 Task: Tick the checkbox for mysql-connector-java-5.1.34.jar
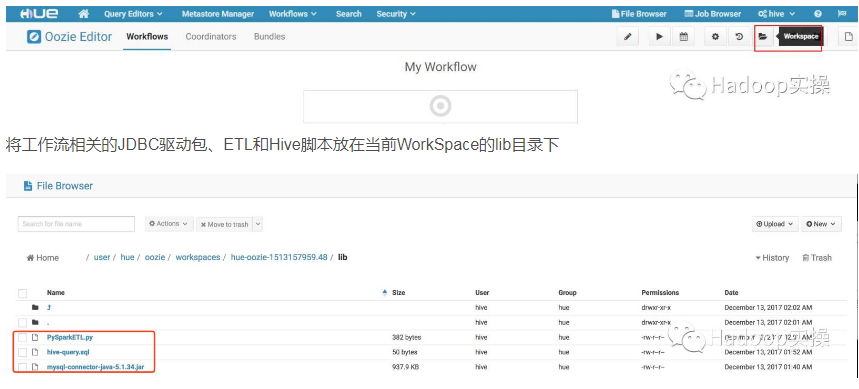(x=22, y=367)
